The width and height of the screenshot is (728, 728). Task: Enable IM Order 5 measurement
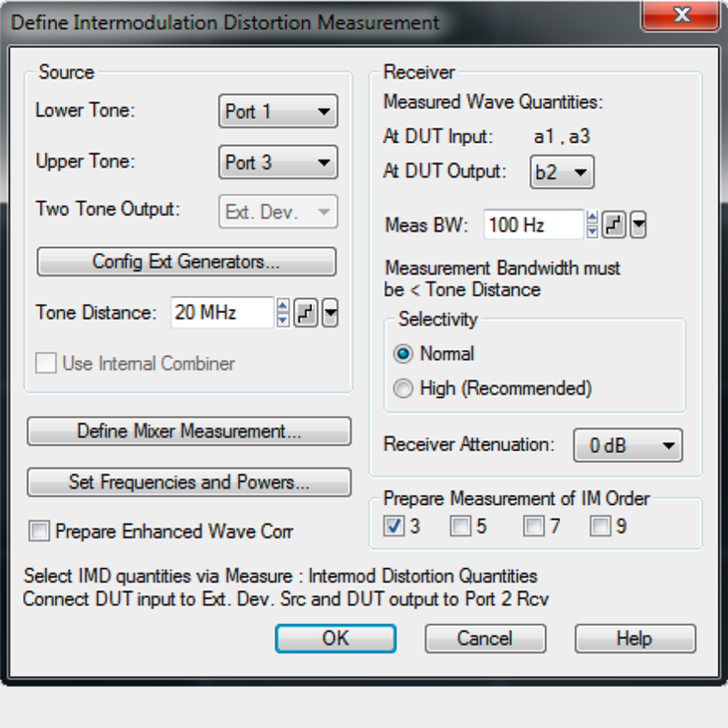click(460, 526)
